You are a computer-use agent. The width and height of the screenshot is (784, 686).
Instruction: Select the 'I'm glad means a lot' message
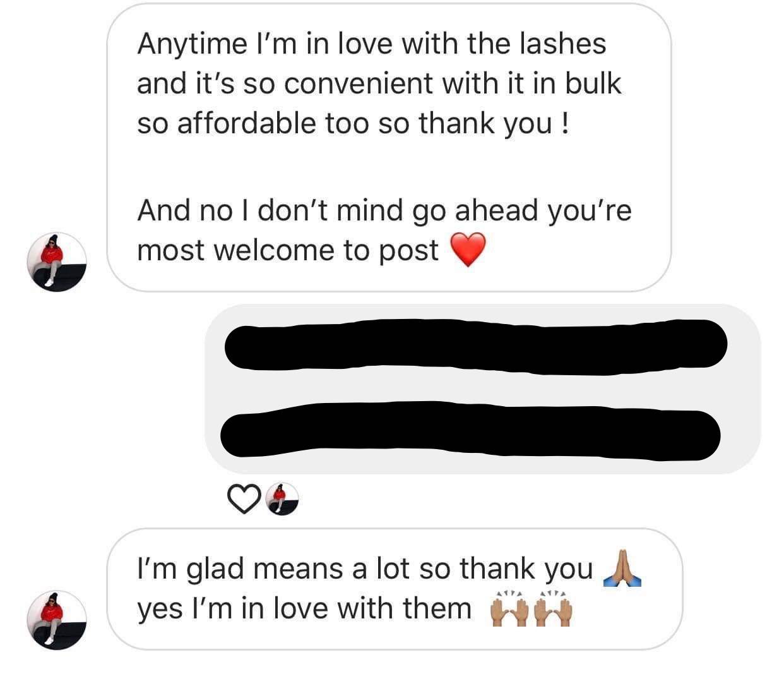[x=395, y=589]
